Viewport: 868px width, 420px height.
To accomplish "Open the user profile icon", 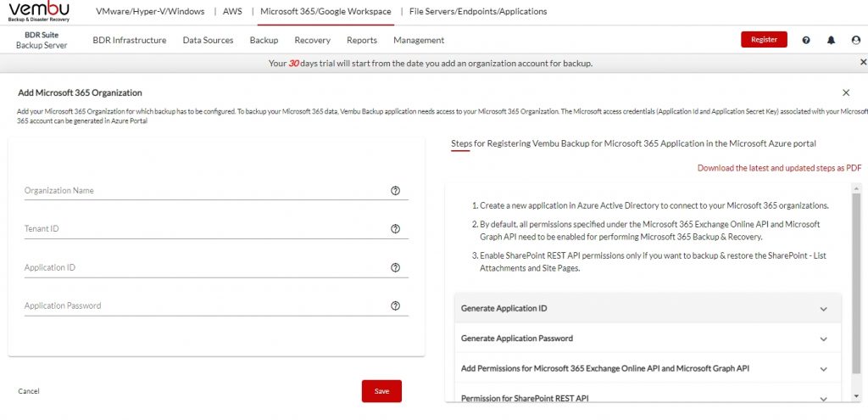I will click(856, 40).
